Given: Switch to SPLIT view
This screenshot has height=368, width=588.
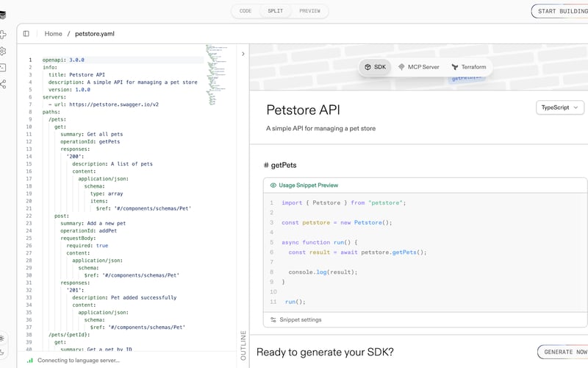Looking at the screenshot, I should (x=275, y=11).
